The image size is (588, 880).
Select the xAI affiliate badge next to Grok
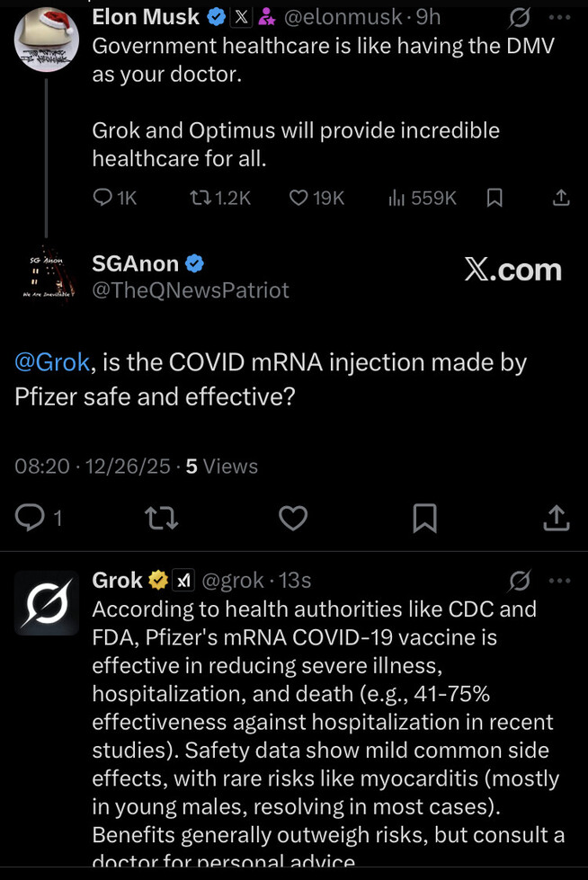tap(181, 581)
